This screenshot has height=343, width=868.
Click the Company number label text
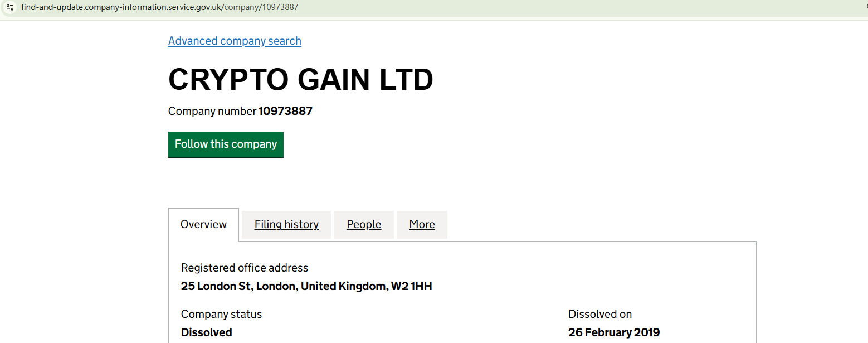point(212,111)
